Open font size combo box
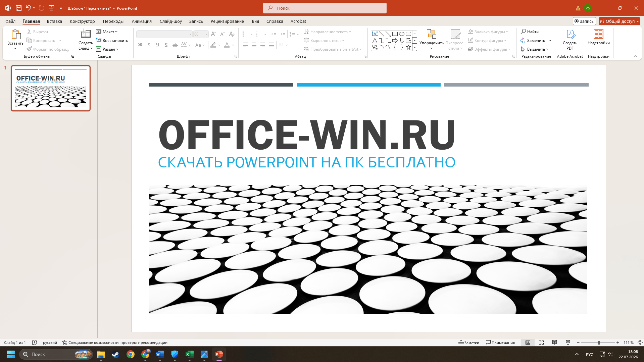644x362 pixels. tap(201, 34)
